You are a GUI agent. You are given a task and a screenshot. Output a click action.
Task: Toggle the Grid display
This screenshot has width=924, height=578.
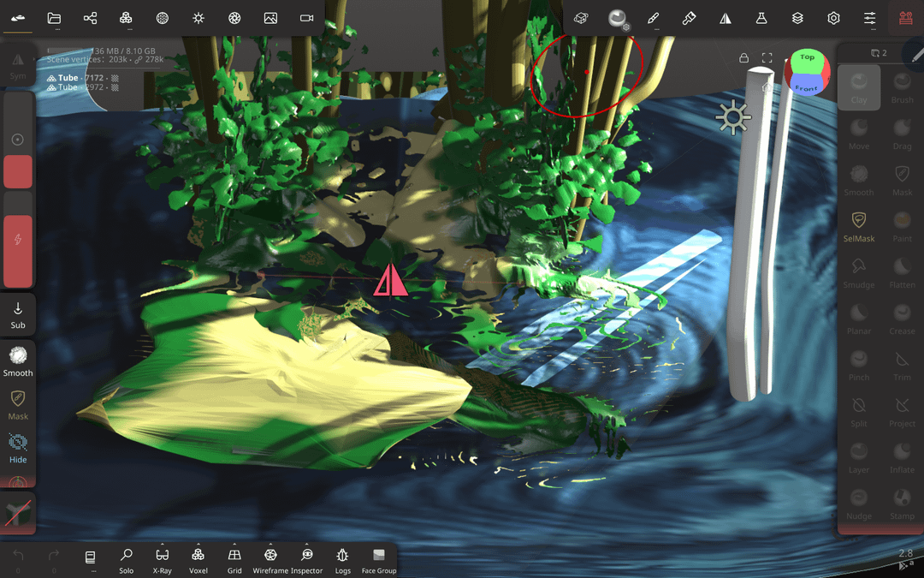point(234,559)
